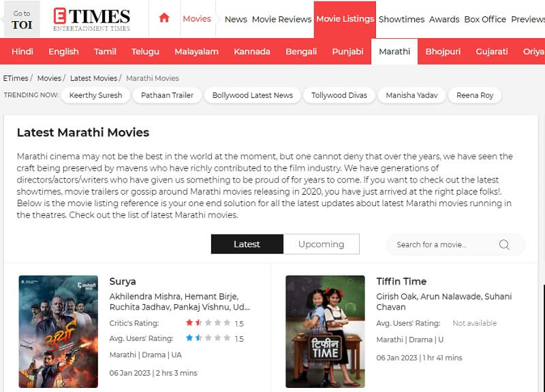The image size is (545, 392).
Task: Click Surya cast names text
Action: click(179, 301)
